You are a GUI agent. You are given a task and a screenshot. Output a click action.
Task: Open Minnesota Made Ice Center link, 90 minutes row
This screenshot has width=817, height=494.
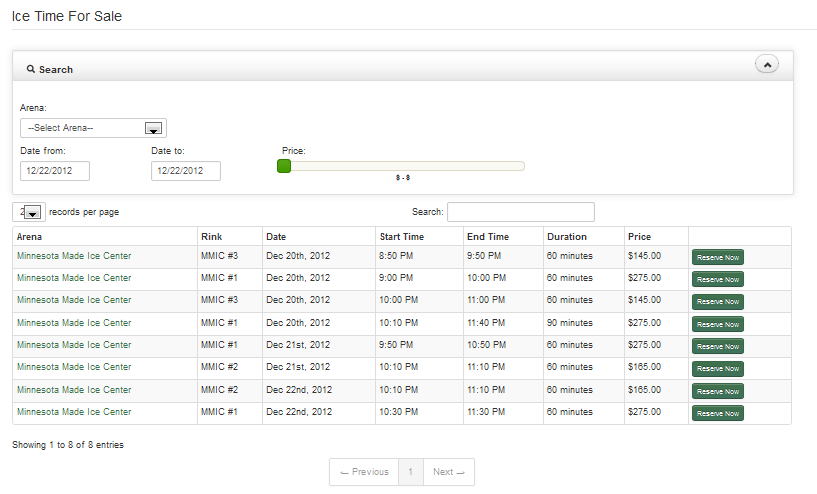pos(74,323)
